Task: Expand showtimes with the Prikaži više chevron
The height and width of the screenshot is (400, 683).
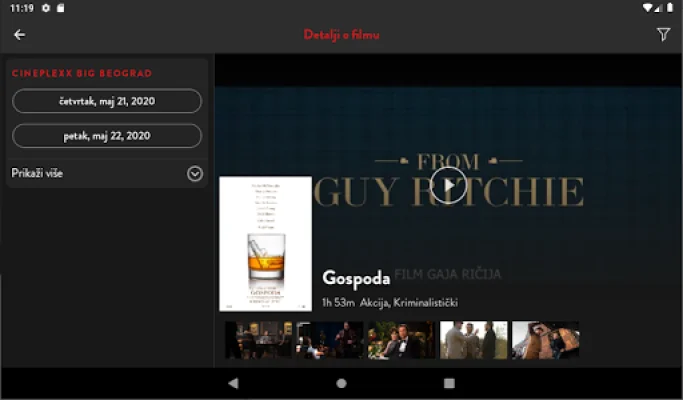Action: 195,173
